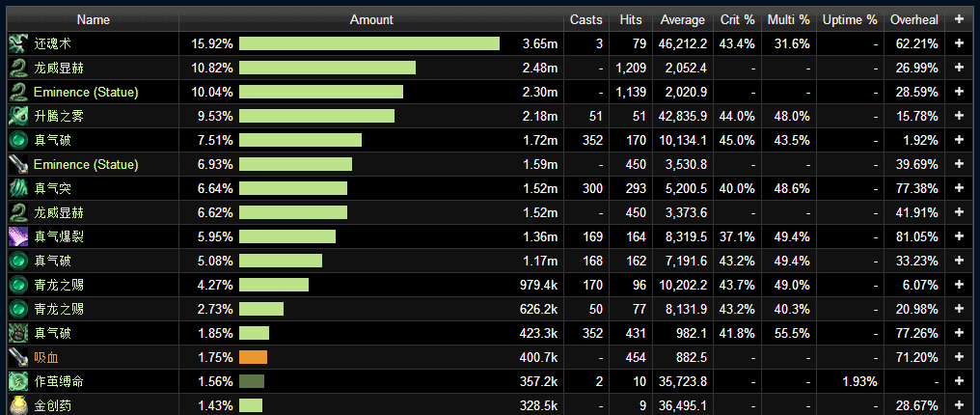
Task: Sort by the Multi % column header
Action: (788, 20)
